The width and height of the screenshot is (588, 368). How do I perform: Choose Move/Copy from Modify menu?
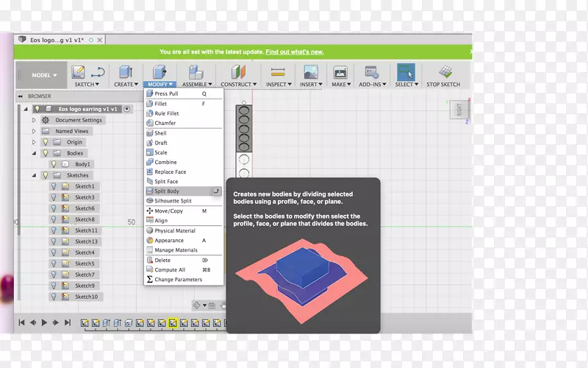click(184, 211)
